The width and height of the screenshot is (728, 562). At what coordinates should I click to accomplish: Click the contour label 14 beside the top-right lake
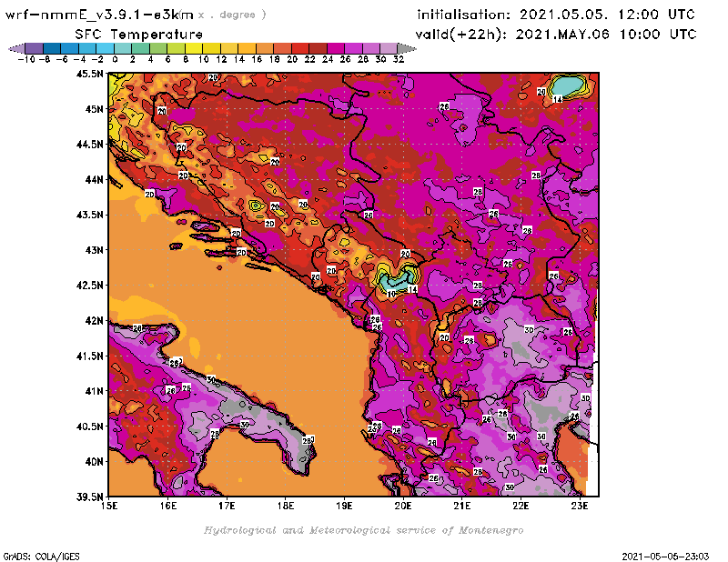(558, 99)
